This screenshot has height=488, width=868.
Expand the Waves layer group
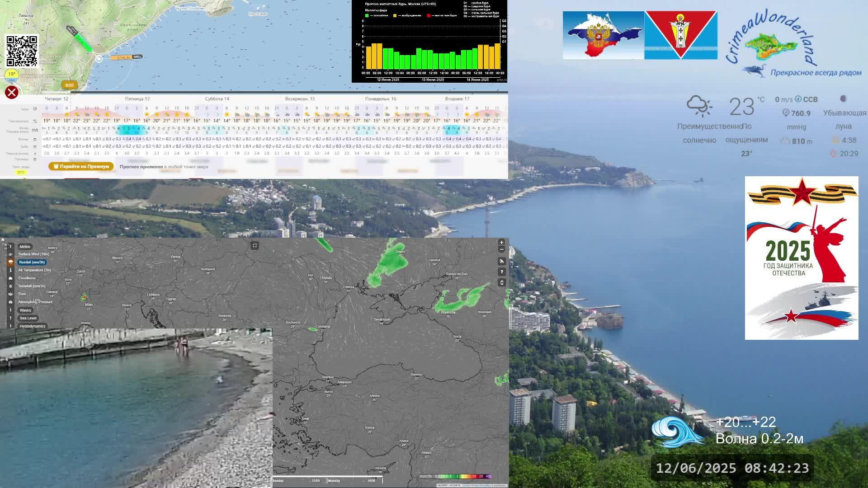pyautogui.click(x=25, y=310)
